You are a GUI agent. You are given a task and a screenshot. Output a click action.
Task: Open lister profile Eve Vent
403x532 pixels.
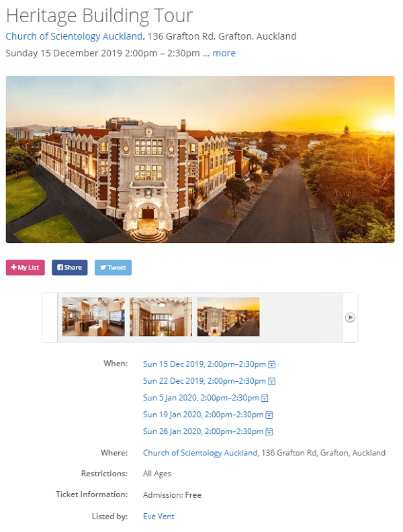[159, 517]
